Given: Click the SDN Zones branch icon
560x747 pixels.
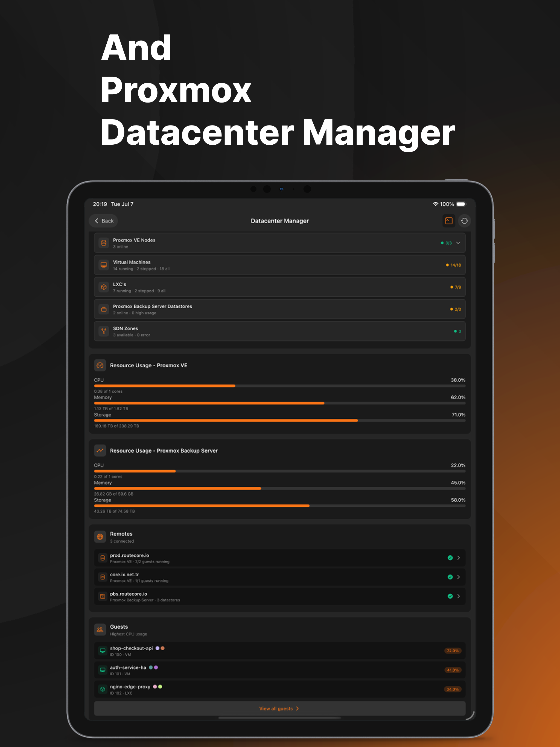Looking at the screenshot, I should click(104, 331).
